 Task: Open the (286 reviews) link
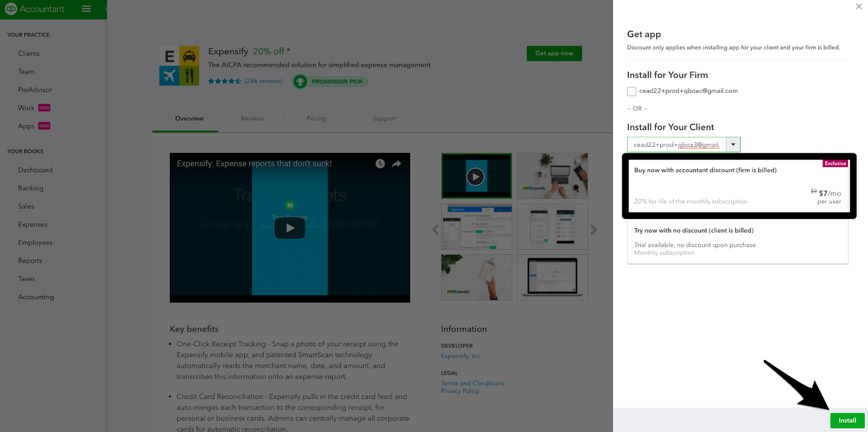click(x=264, y=81)
